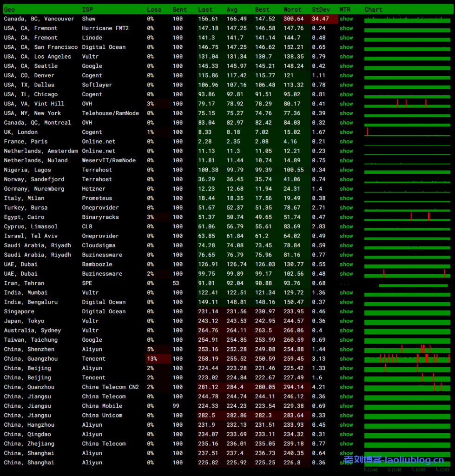Click show for China, Guangzhou Tencent
This screenshot has height=476, width=455.
tap(346, 359)
